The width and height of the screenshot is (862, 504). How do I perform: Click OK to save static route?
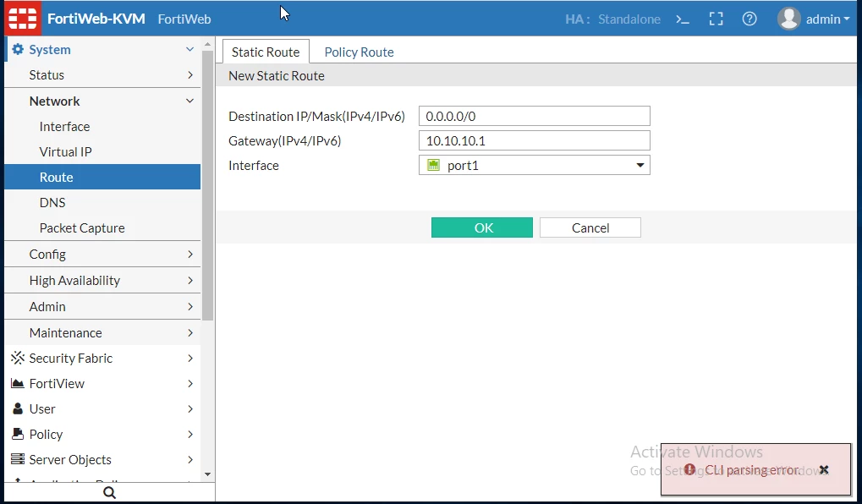(482, 227)
